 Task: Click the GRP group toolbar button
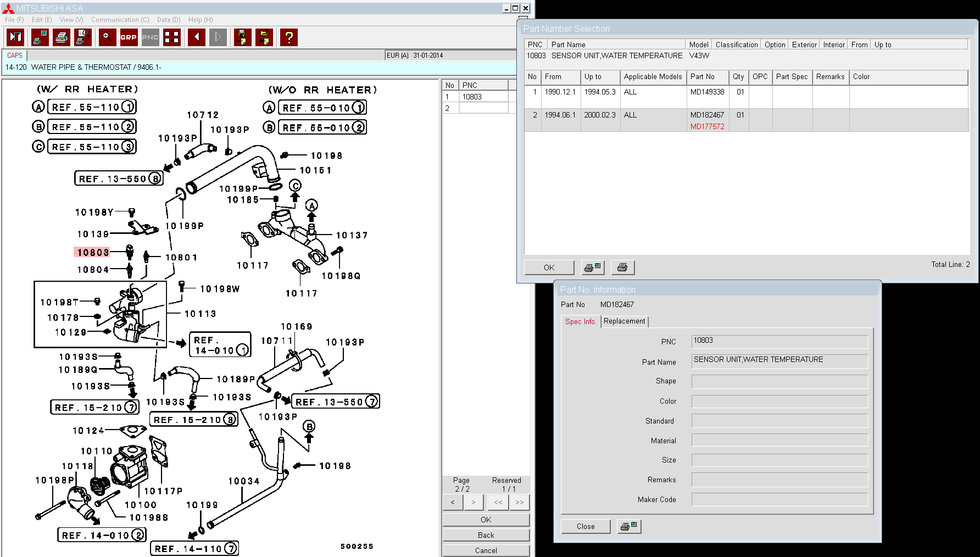[129, 37]
